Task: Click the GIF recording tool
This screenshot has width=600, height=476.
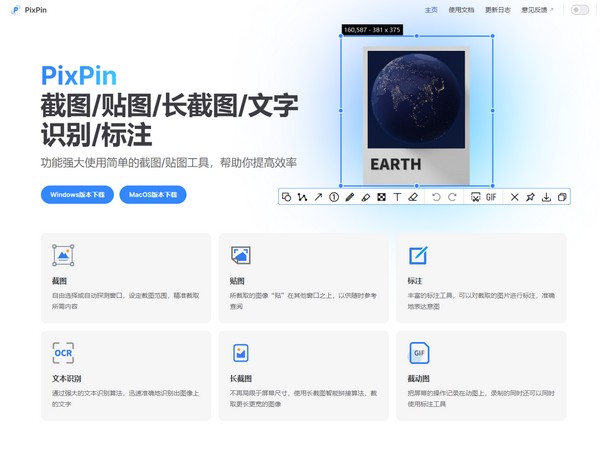Action: click(491, 197)
